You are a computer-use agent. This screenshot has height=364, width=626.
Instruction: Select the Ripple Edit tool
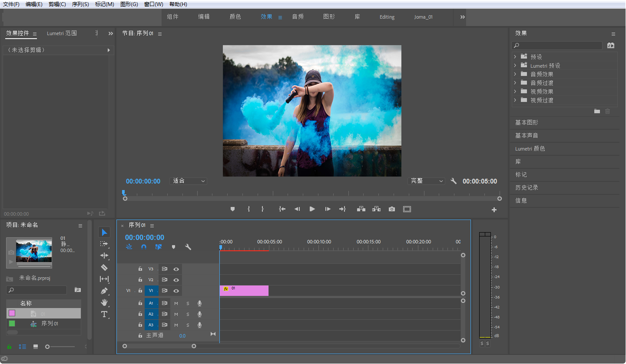click(x=104, y=256)
